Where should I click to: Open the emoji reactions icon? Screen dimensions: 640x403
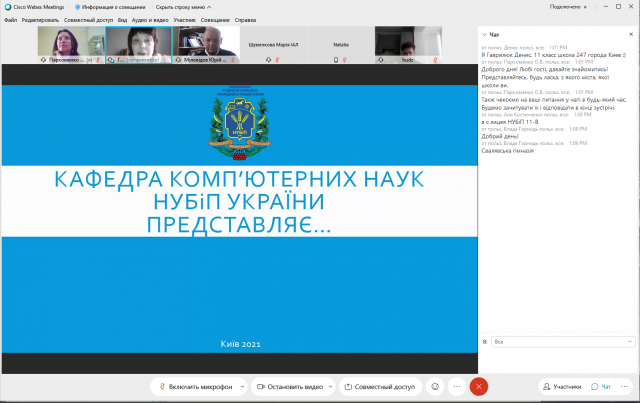[435, 386]
